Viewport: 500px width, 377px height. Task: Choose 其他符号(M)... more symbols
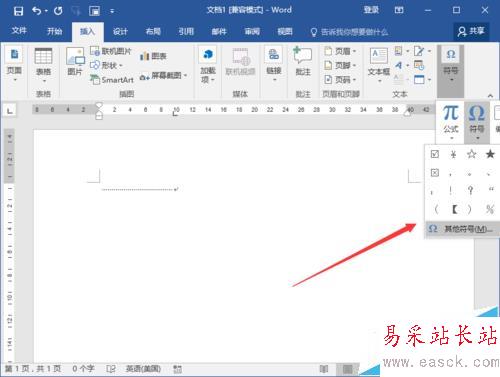point(463,229)
